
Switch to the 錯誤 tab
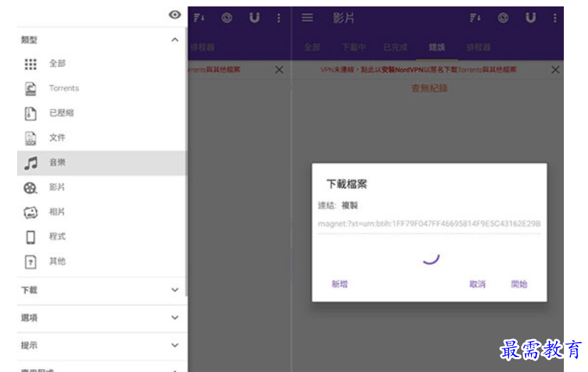click(437, 47)
